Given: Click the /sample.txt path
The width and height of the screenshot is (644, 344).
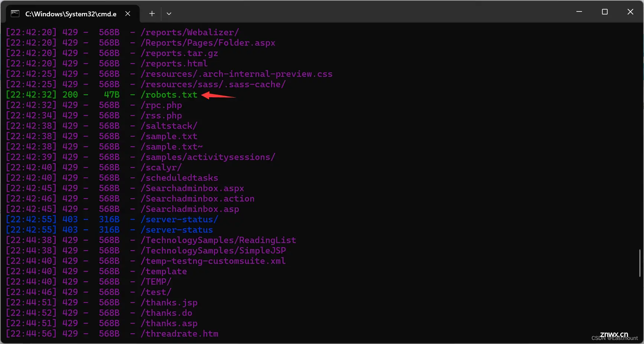Looking at the screenshot, I should point(169,137).
